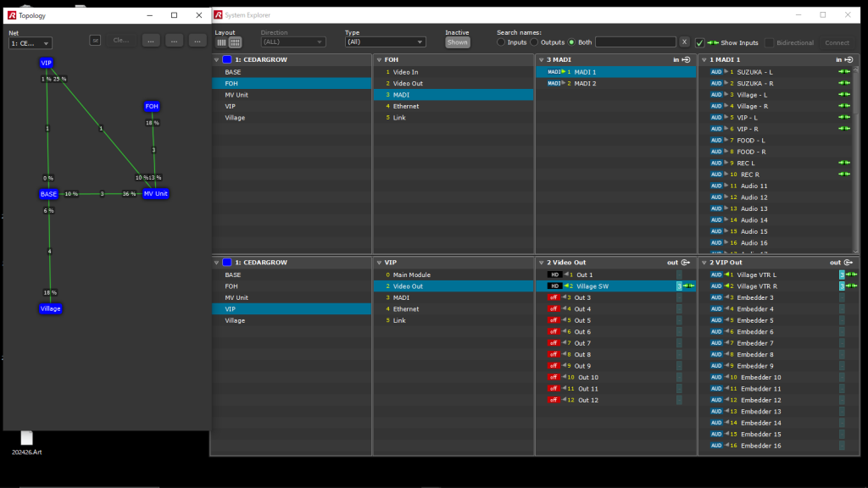The height and width of the screenshot is (488, 868).
Task: Toggle the Inactive Shown button
Action: click(457, 42)
